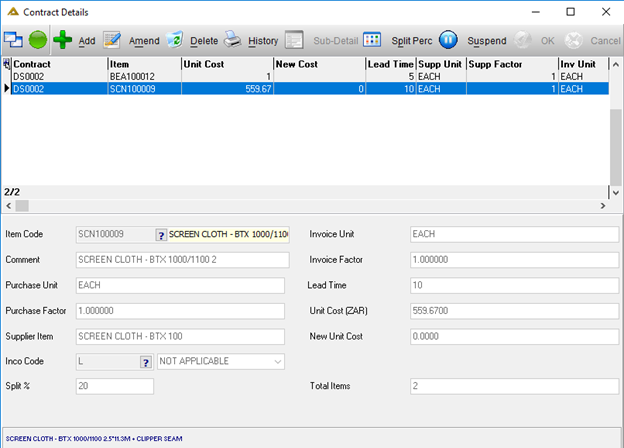Click the Lead Time column header
Viewport: 624px width, 448px height.
tap(391, 64)
